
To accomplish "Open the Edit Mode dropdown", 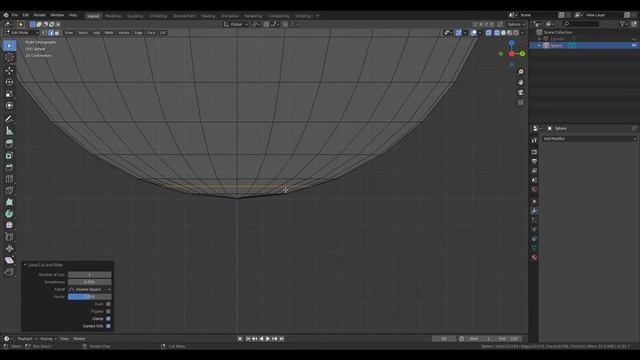I will (21, 33).
